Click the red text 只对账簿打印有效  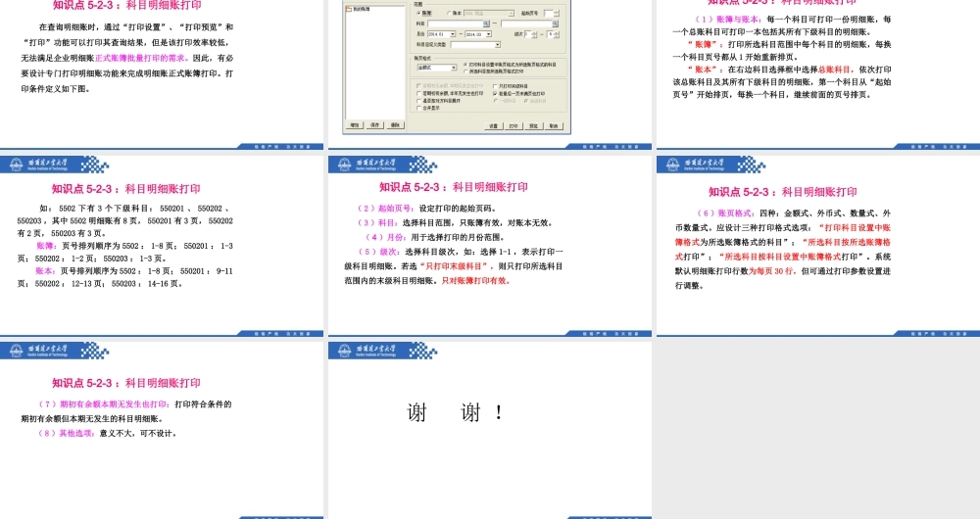point(476,280)
